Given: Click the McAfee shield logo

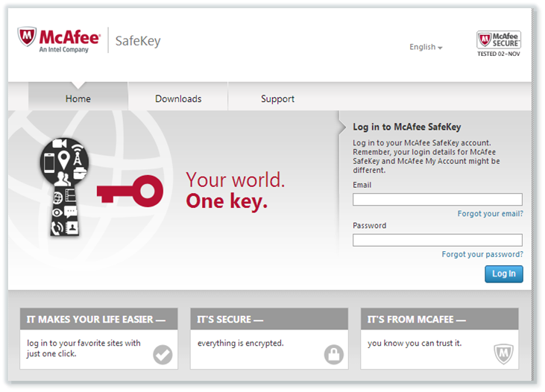Looking at the screenshot, I should [27, 36].
